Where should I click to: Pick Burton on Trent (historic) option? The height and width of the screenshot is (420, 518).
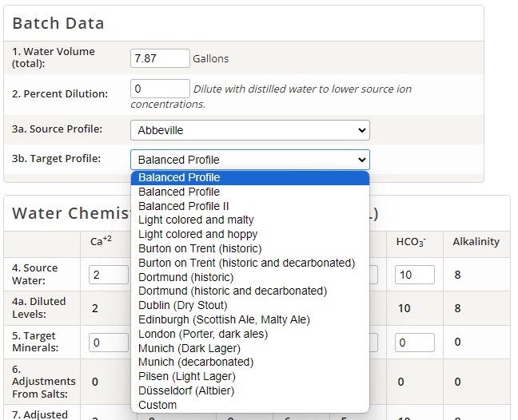click(x=199, y=248)
